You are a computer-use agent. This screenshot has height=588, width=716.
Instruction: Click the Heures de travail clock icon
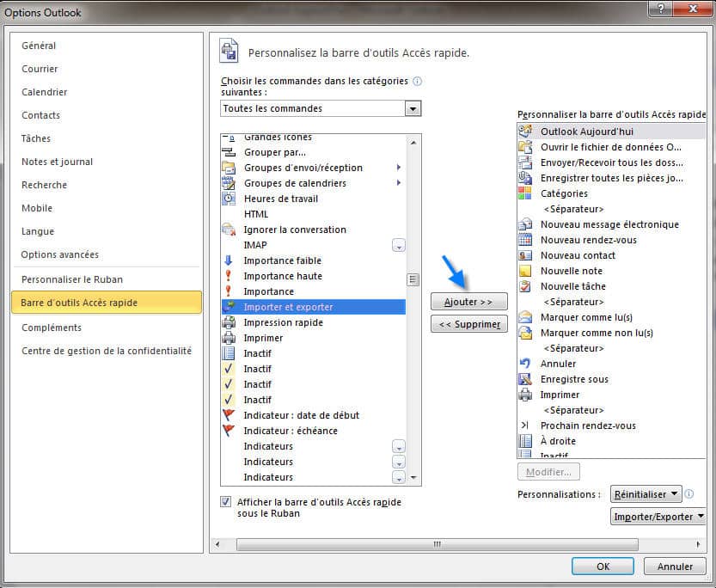click(x=229, y=199)
